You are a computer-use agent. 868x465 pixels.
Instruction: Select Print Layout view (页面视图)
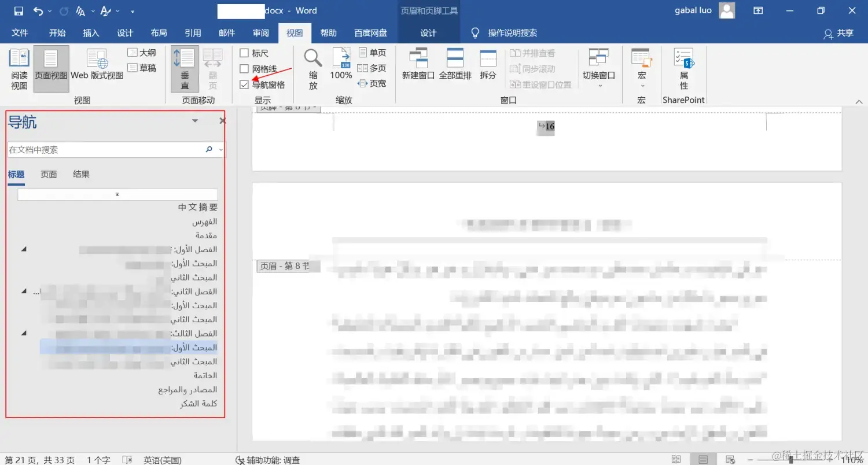coord(51,69)
